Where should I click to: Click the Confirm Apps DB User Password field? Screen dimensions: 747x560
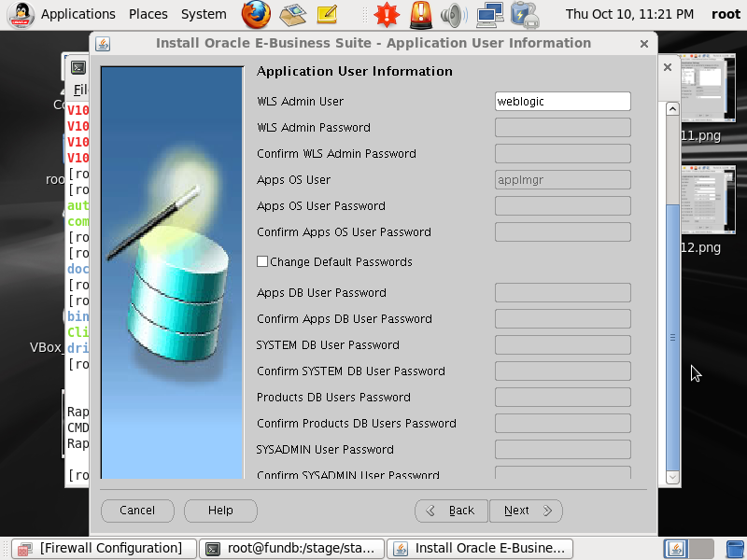[x=563, y=319]
